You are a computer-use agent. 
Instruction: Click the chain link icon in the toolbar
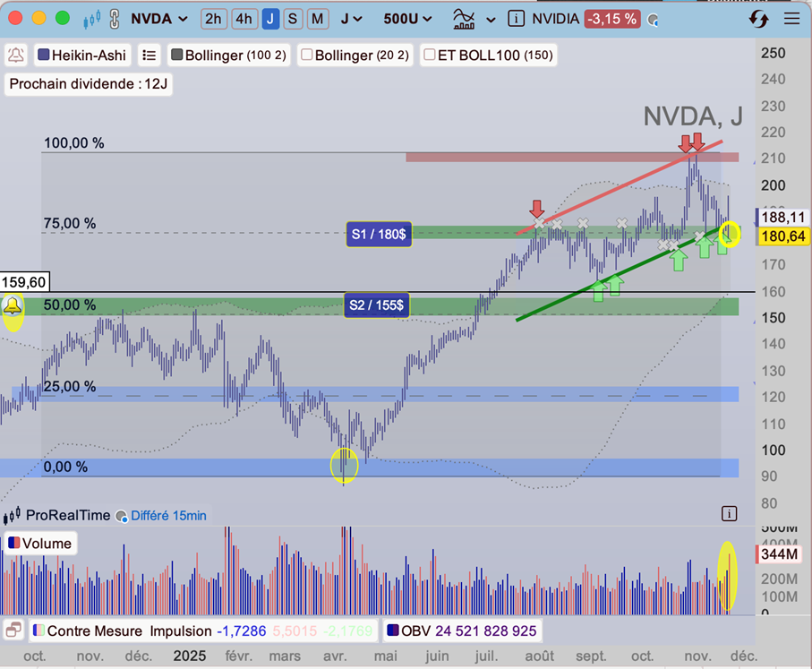115,20
